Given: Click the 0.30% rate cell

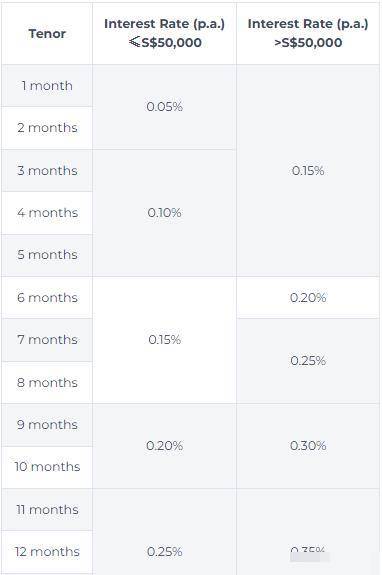Looking at the screenshot, I should [x=308, y=446].
